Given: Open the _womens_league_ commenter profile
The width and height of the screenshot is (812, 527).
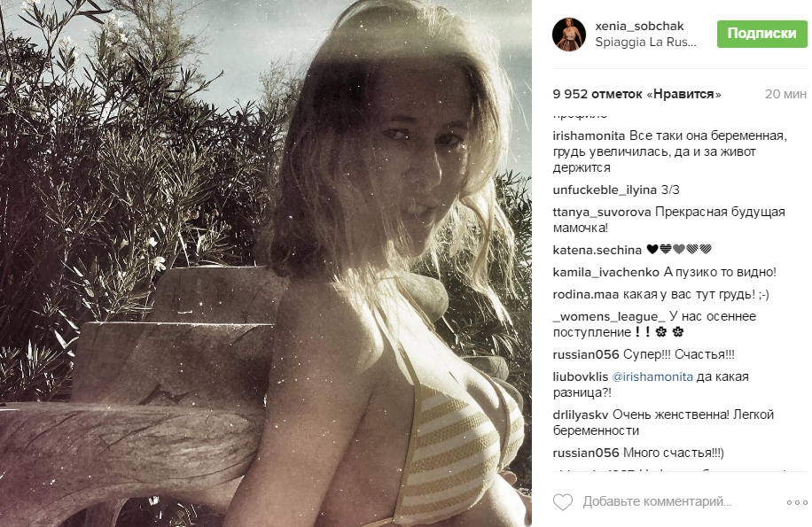Looking at the screenshot, I should [609, 316].
